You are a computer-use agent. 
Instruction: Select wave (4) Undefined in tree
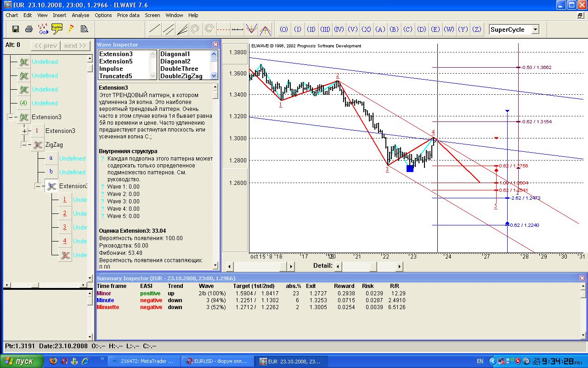point(45,103)
